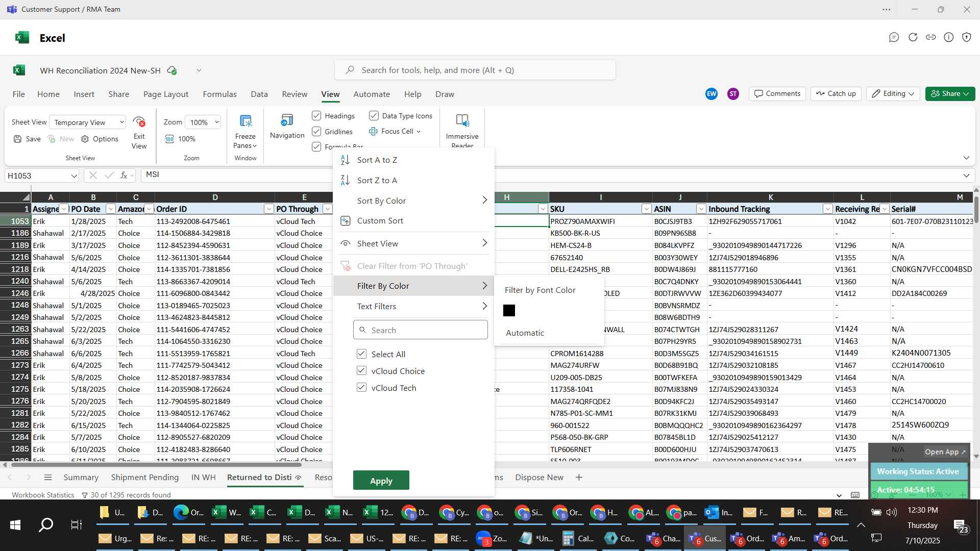The width and height of the screenshot is (980, 551).
Task: Open the Windows Start menu
Action: pyautogui.click(x=15, y=524)
